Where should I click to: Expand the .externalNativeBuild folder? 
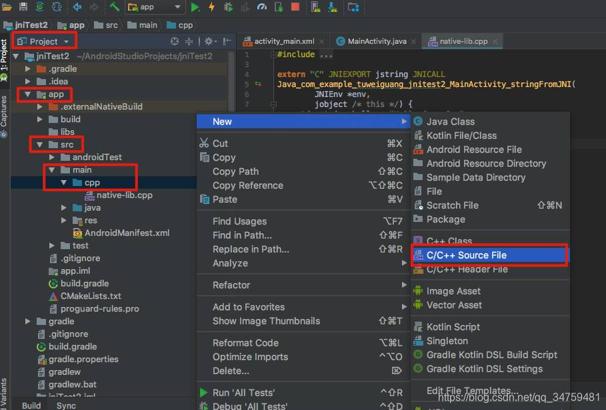point(40,107)
